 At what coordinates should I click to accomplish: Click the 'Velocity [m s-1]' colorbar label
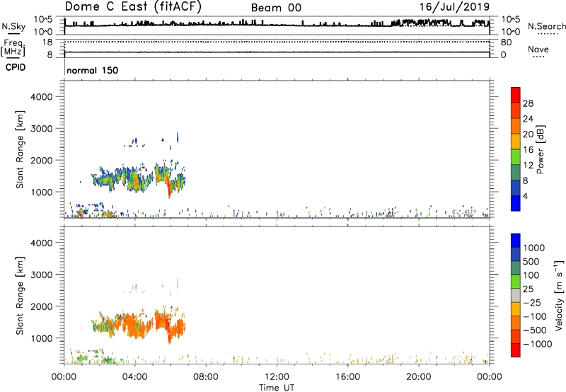559,295
